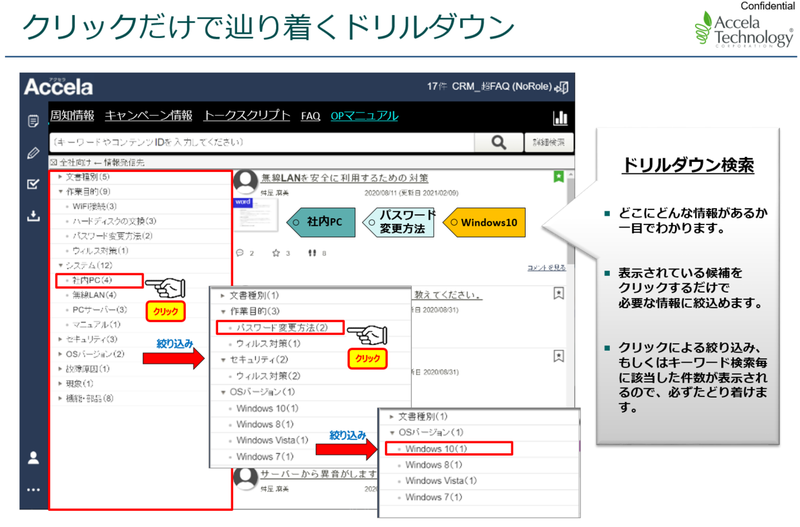Bookmark the second article in list
Image resolution: width=800 pixels, height=527 pixels.
point(558,293)
